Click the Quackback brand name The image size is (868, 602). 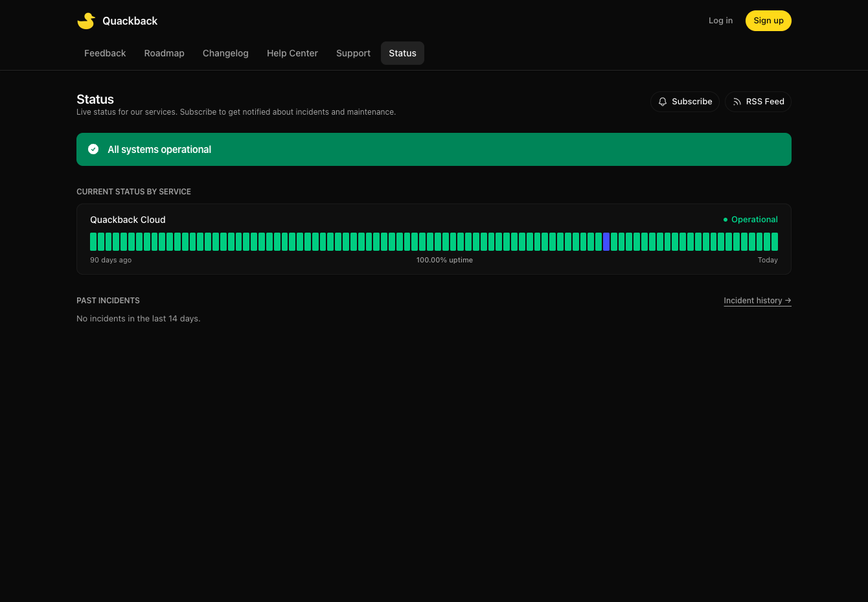coord(130,21)
